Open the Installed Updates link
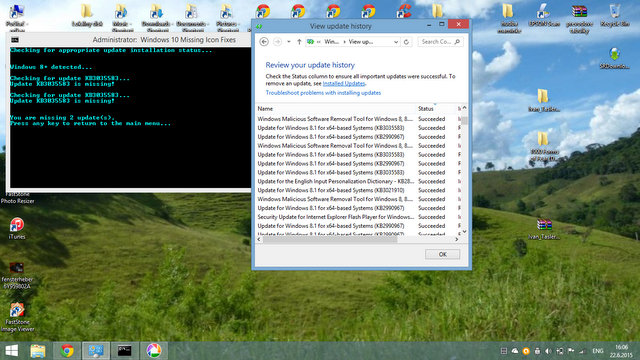The image size is (640, 360). pyautogui.click(x=344, y=83)
